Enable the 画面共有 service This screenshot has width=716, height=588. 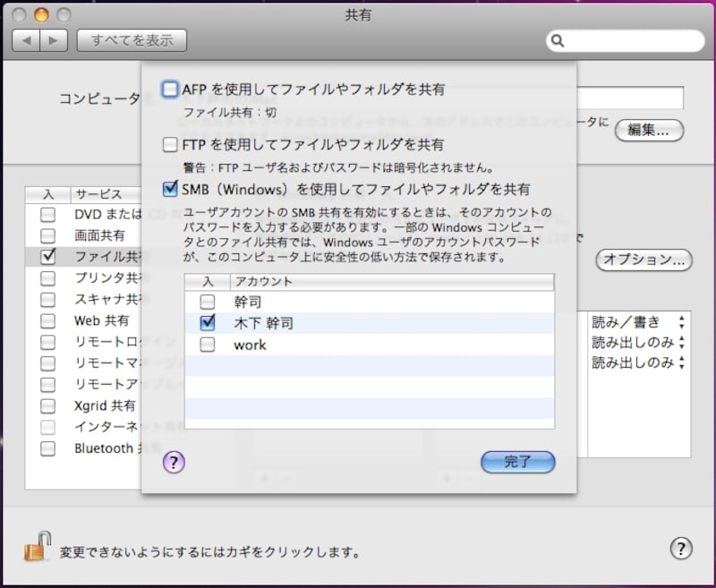pyautogui.click(x=47, y=236)
